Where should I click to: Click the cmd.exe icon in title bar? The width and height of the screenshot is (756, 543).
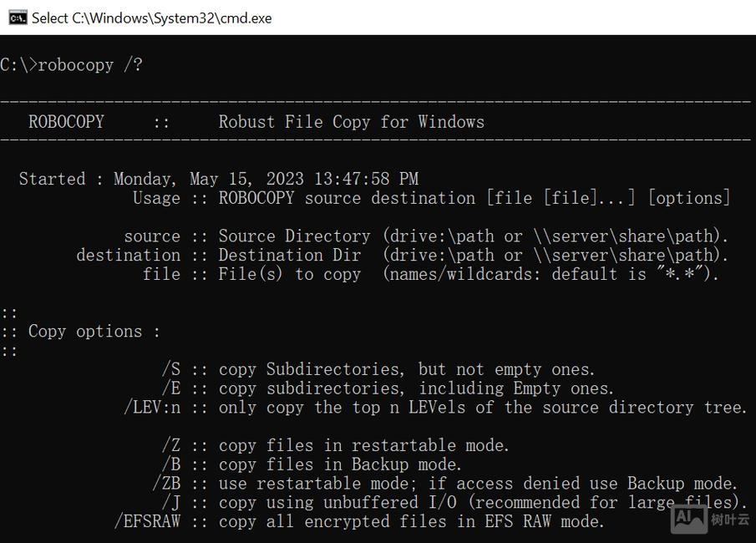pyautogui.click(x=17, y=18)
